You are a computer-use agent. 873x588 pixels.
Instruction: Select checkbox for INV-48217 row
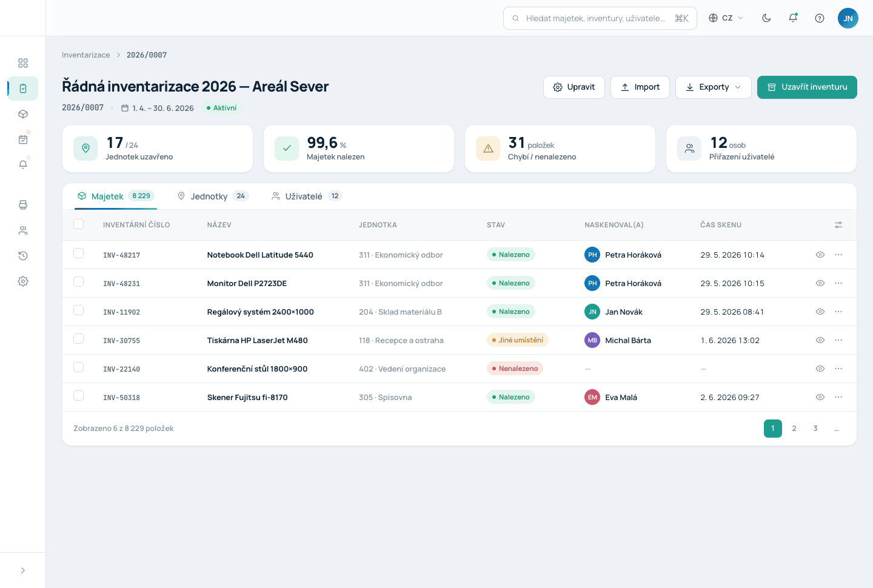[x=79, y=253]
